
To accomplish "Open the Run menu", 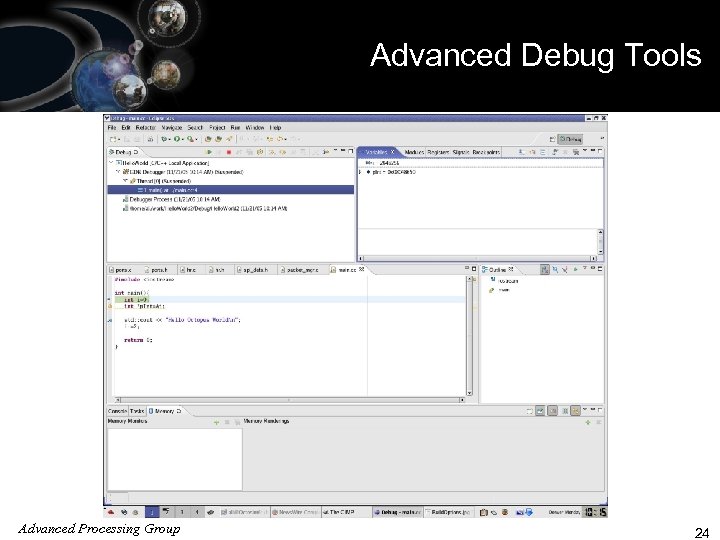I will (x=235, y=128).
